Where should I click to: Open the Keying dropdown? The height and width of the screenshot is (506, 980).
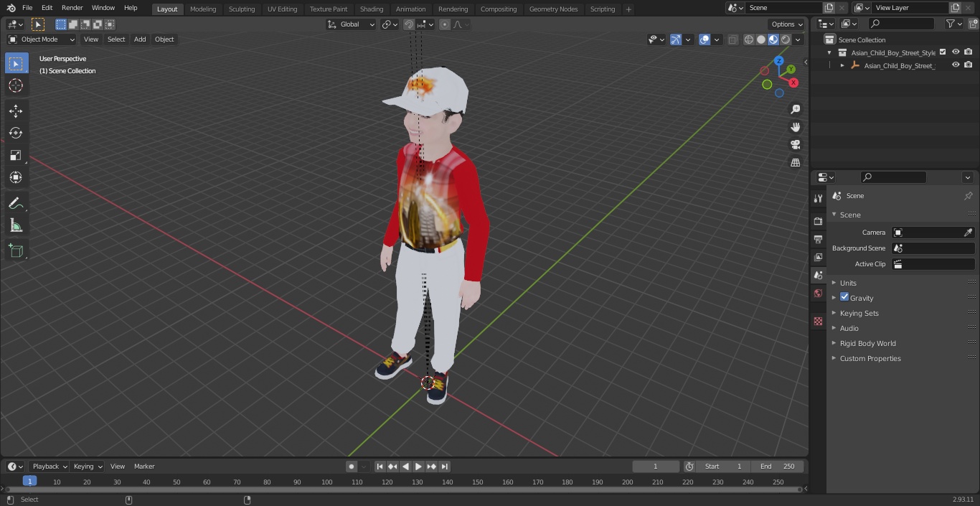pos(88,467)
